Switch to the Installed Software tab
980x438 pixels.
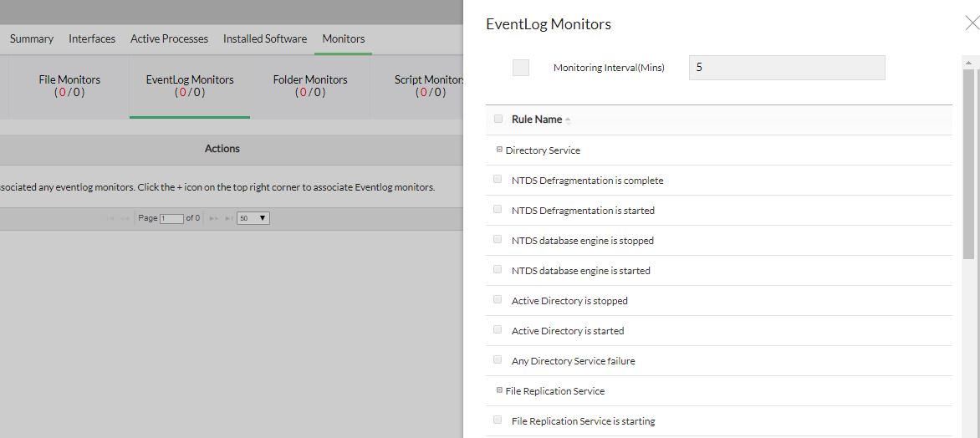coord(264,38)
